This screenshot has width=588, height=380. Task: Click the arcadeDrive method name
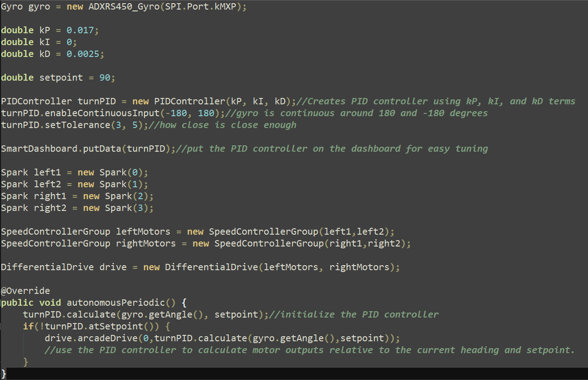(x=96, y=338)
